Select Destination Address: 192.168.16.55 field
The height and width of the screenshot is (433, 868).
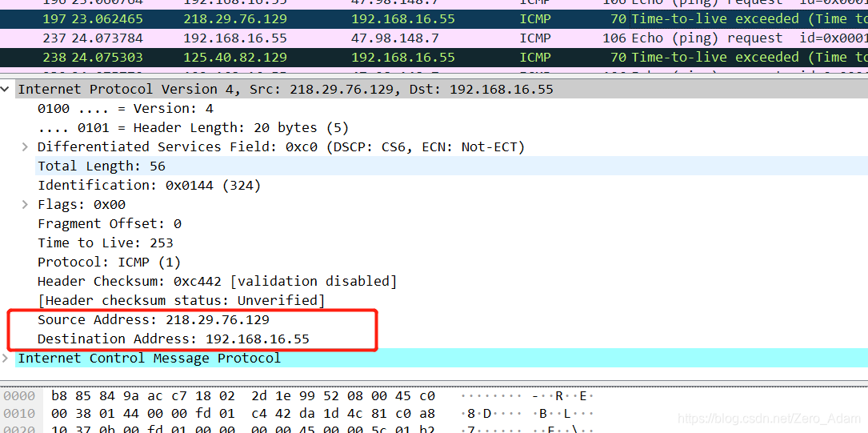[x=174, y=339]
